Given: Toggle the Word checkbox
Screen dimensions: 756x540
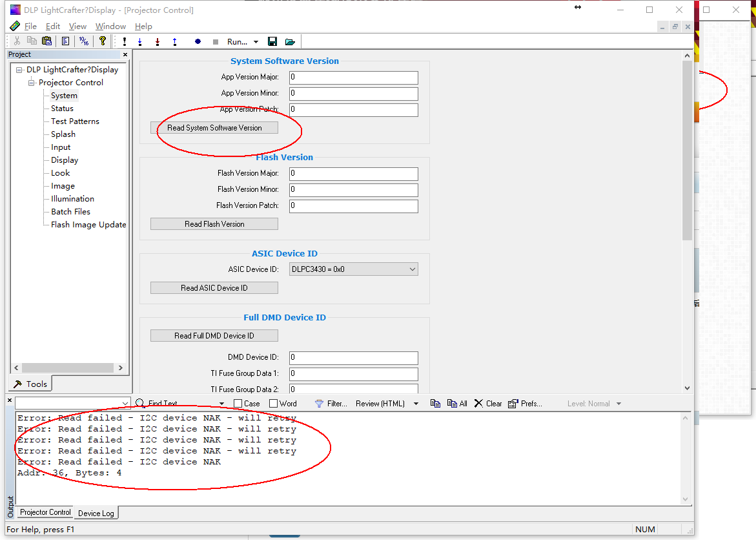Looking at the screenshot, I should coord(273,404).
